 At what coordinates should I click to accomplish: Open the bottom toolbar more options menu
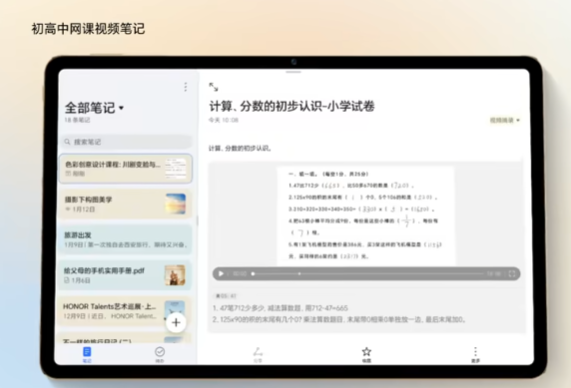point(475,354)
